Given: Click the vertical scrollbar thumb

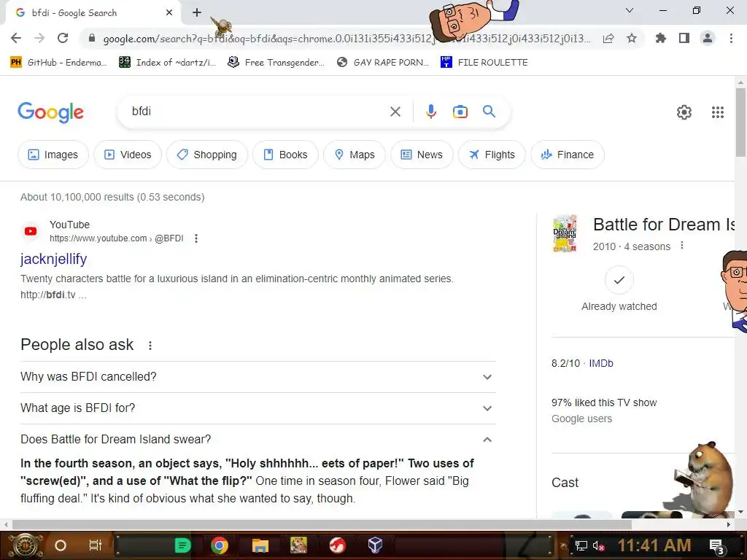Looking at the screenshot, I should click(740, 122).
